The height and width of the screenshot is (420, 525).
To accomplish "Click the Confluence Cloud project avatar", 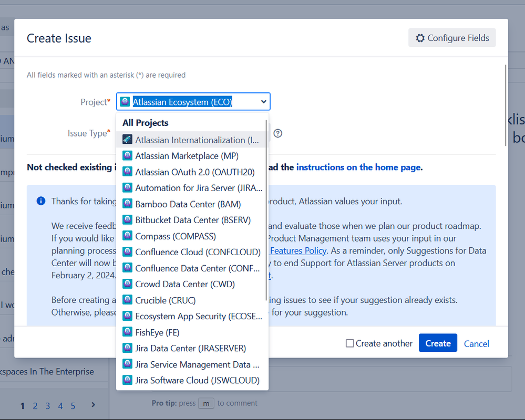I will (x=127, y=252).
